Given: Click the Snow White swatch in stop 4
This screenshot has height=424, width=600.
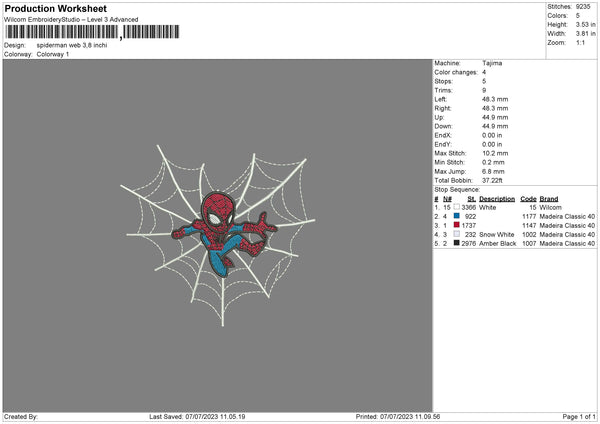Looking at the screenshot, I should pos(457,234).
